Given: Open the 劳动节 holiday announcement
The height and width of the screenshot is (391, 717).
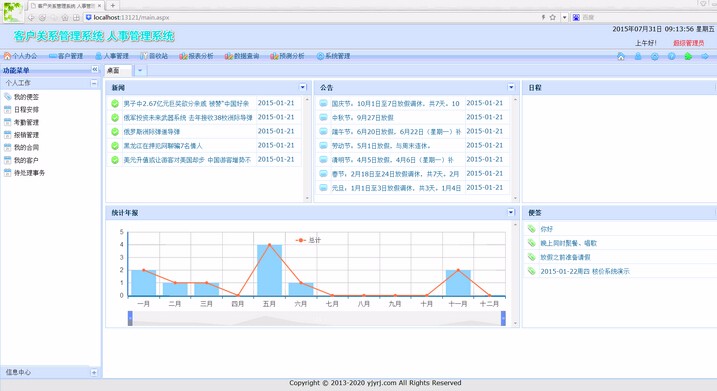Looking at the screenshot, I should (x=381, y=146).
